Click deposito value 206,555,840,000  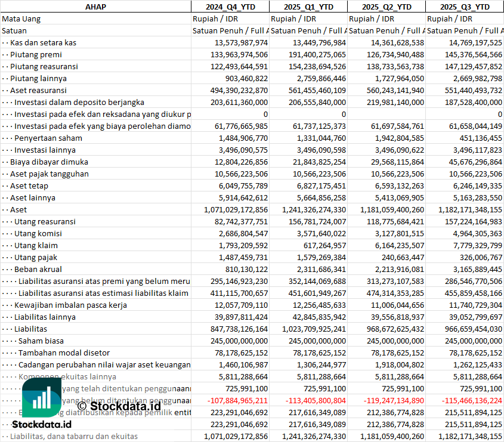tap(317, 102)
